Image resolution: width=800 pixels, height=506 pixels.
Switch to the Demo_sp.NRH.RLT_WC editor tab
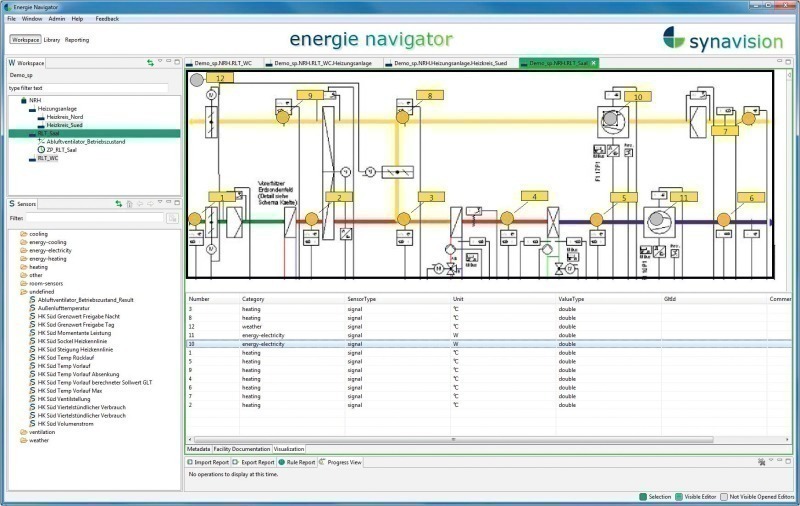(x=223, y=63)
